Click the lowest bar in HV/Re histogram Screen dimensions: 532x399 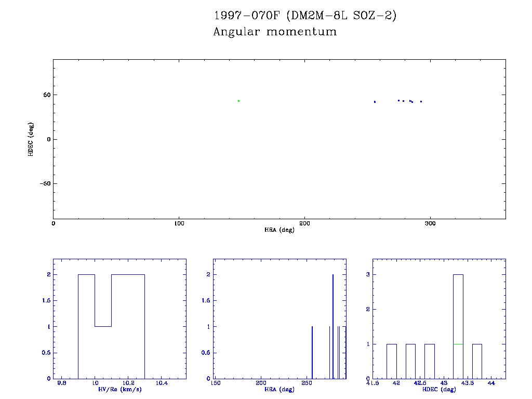pos(103,352)
